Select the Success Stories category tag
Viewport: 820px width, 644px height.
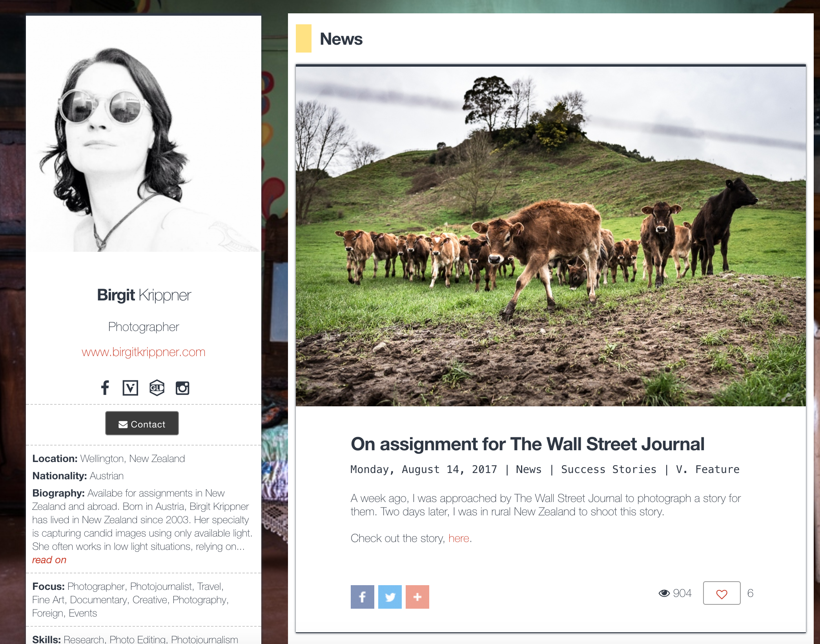coord(609,469)
